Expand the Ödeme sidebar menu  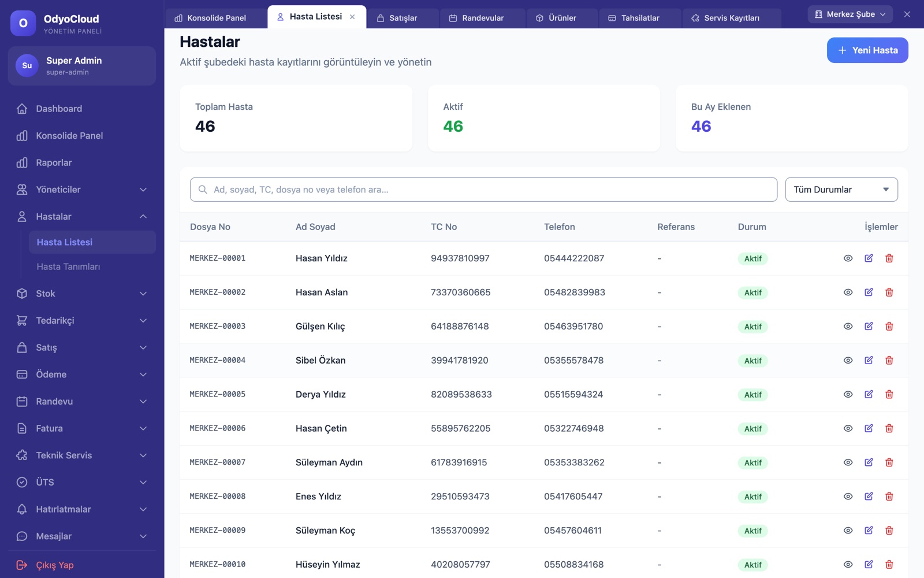[82, 375]
